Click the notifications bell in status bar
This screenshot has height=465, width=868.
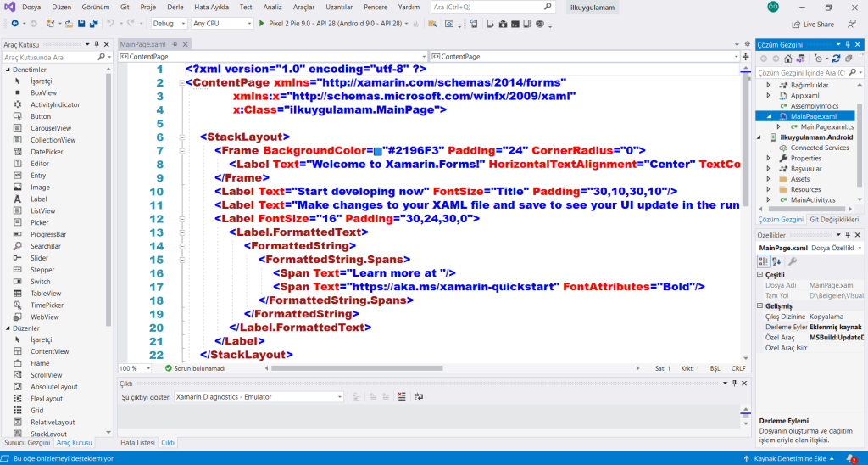[x=851, y=458]
